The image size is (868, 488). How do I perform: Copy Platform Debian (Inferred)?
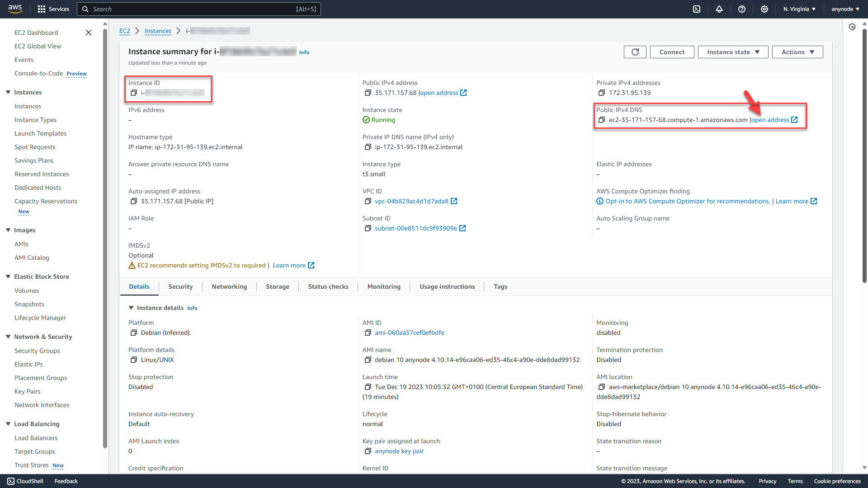pos(134,333)
